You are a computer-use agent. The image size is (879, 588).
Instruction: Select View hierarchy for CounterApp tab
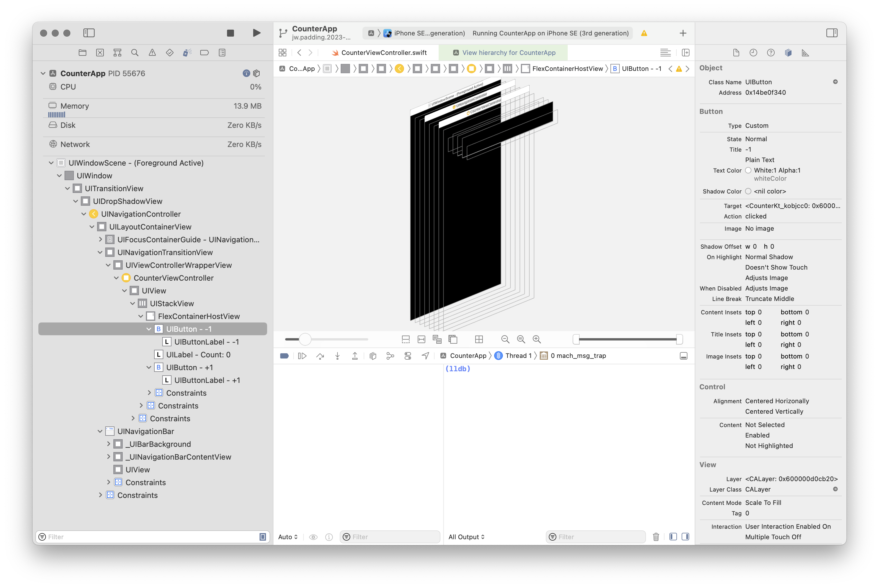(503, 53)
